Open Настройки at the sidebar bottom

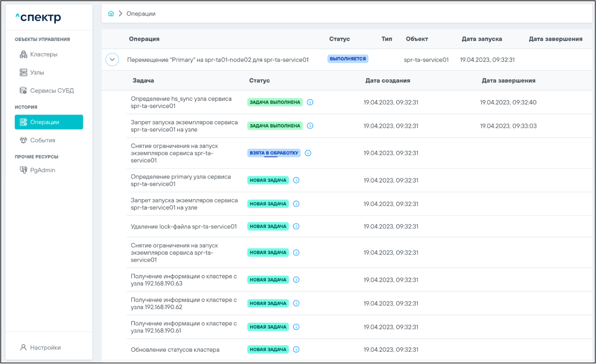[45, 348]
